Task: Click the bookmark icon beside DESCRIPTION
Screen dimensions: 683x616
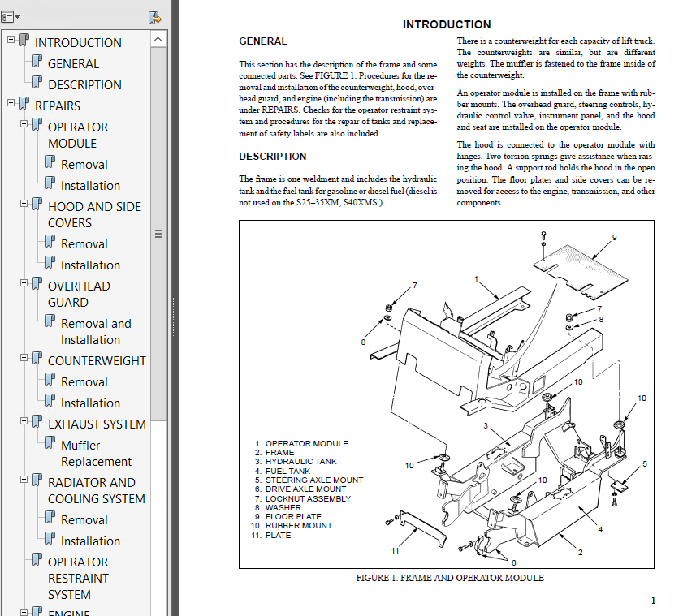Action: coord(37,83)
